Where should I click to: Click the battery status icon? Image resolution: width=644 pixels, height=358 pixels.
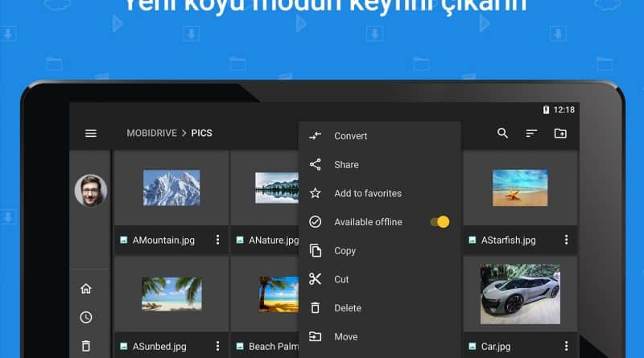[x=546, y=109]
